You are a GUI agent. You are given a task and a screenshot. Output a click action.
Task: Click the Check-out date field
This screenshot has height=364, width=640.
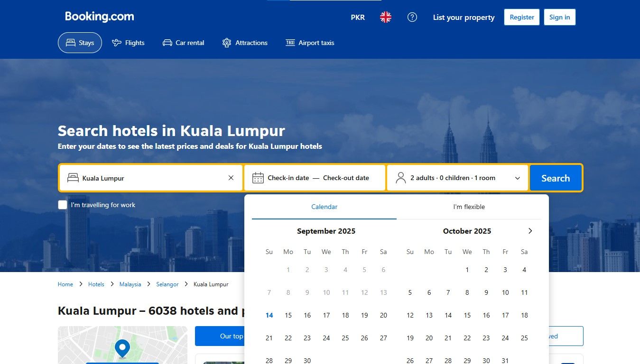[346, 178]
